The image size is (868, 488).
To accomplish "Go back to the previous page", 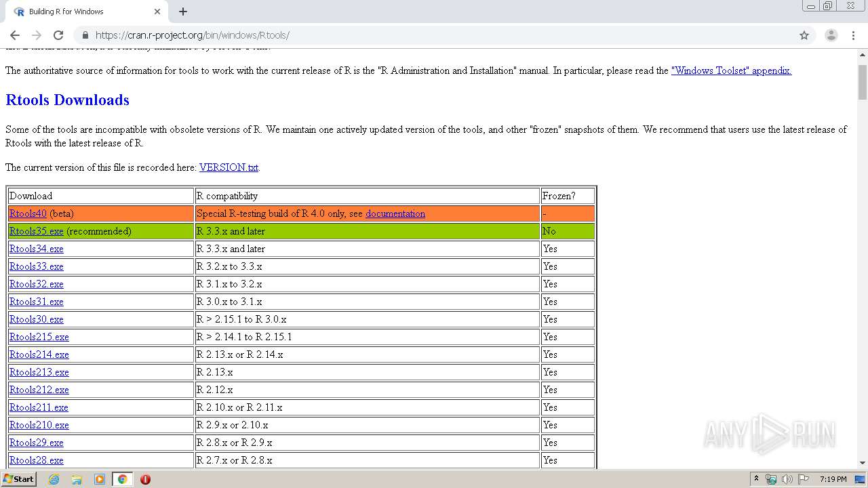I will point(15,35).
